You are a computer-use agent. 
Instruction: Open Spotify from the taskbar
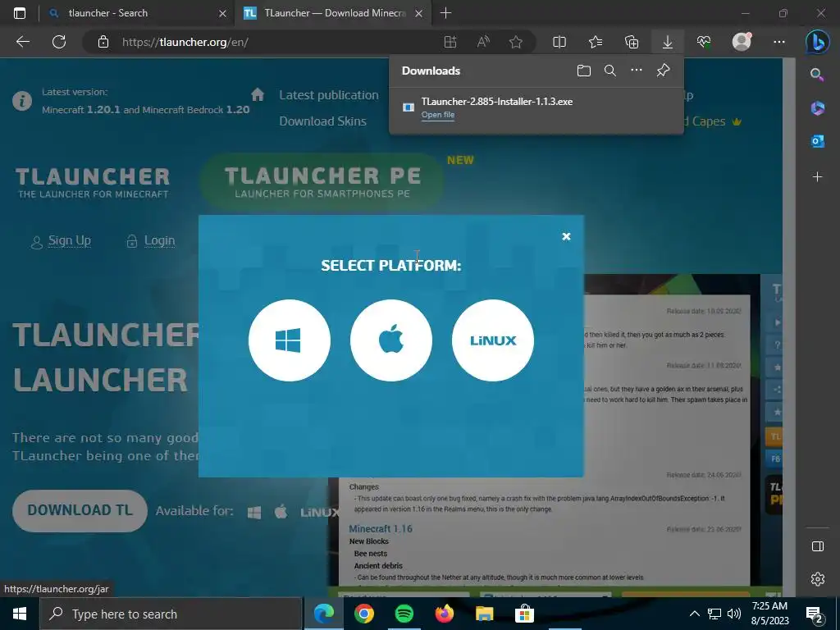pos(404,614)
